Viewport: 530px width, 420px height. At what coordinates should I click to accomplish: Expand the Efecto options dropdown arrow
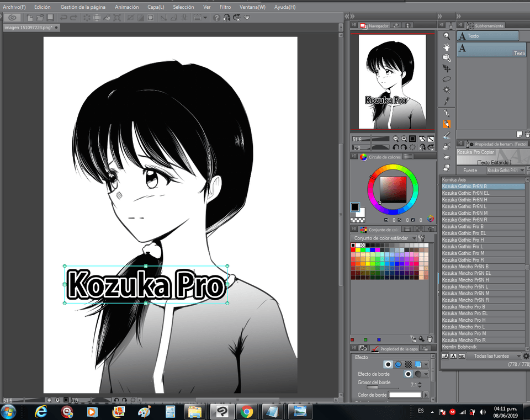coord(426,365)
